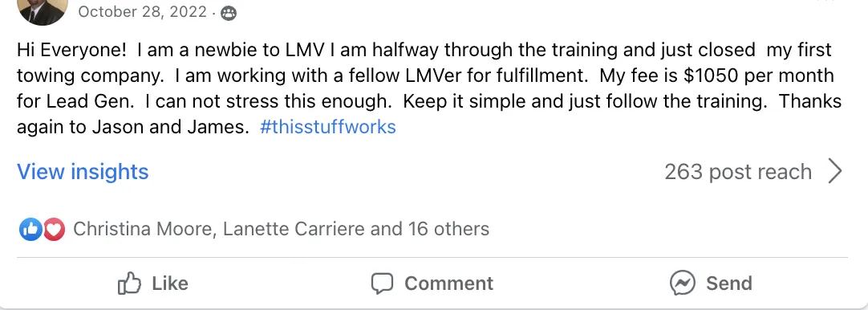868x310 pixels.
Task: Open Christina Moore's name in reactions
Action: (x=143, y=229)
